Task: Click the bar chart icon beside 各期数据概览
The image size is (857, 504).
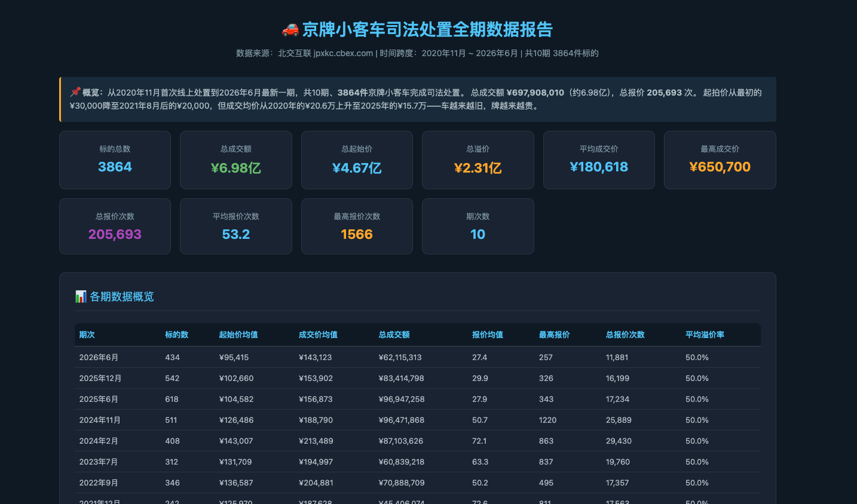Action: coord(81,297)
